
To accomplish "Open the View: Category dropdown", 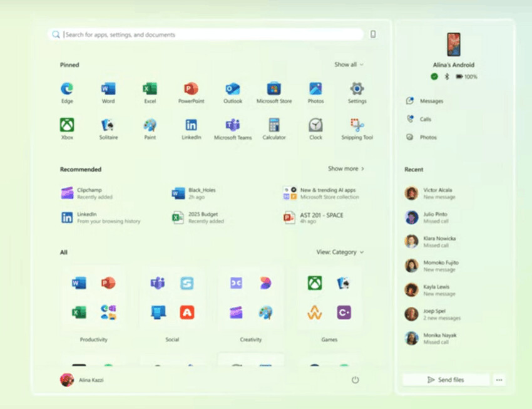I will coord(340,252).
